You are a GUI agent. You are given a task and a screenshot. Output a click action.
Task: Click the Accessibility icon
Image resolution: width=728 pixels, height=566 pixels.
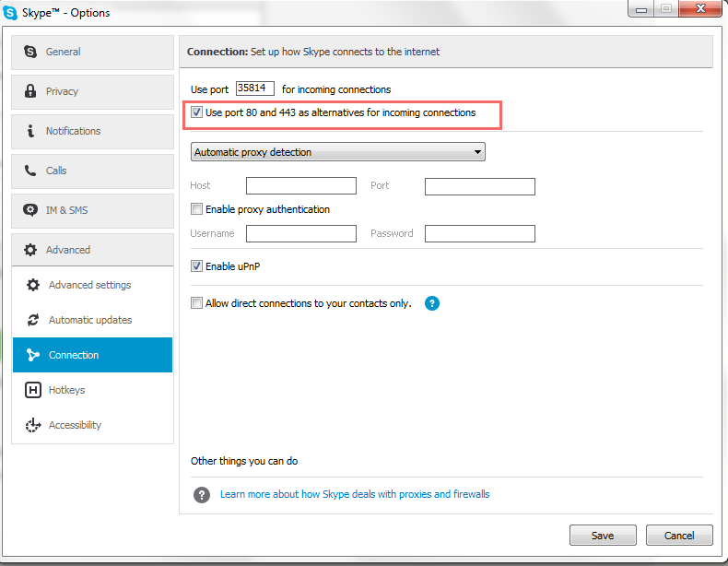click(x=33, y=425)
